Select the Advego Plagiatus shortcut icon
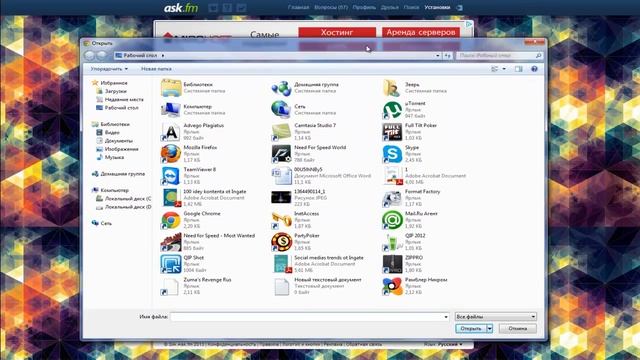The height and width of the screenshot is (360, 640). coord(171,132)
